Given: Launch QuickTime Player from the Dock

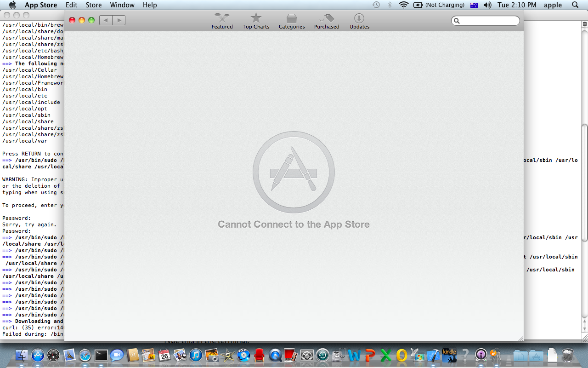Looking at the screenshot, I should [275, 355].
